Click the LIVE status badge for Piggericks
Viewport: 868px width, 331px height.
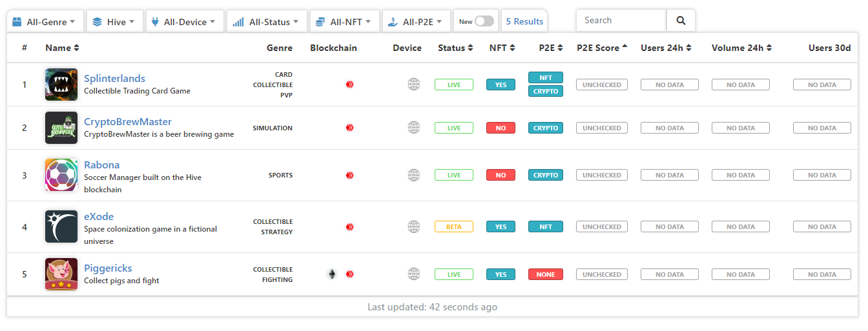tap(454, 274)
